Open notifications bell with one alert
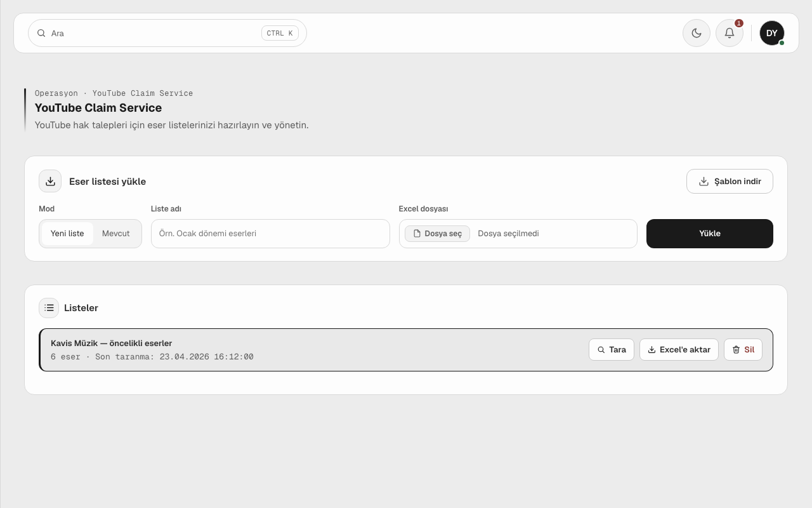The image size is (812, 508). pyautogui.click(x=730, y=33)
